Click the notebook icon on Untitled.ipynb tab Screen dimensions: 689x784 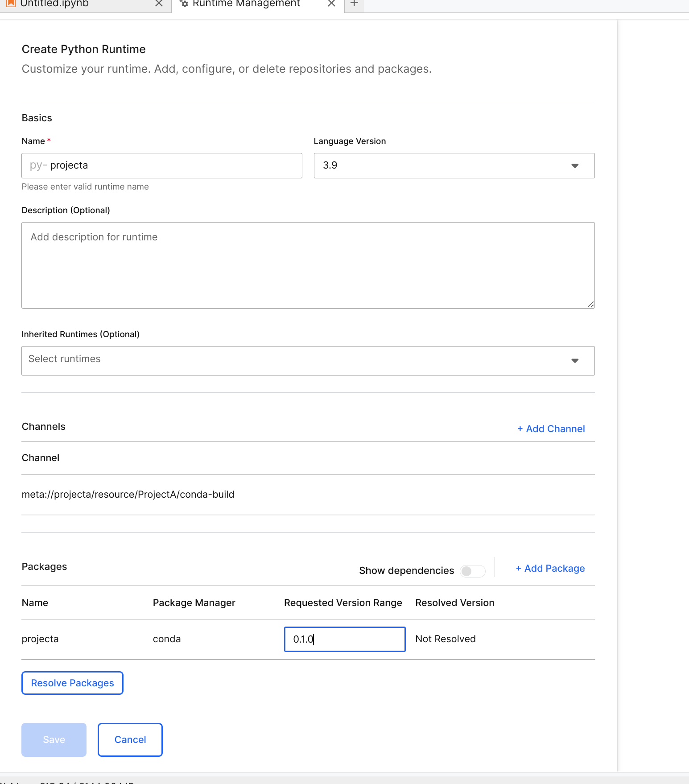[11, 4]
